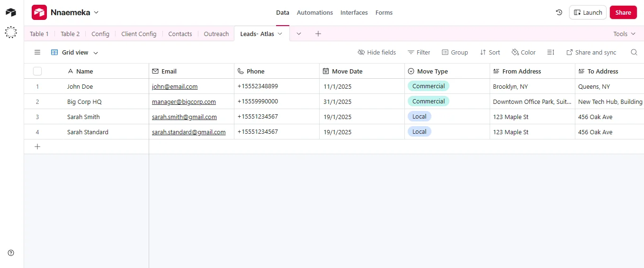Screen dimensions: 644x268
Task: Click John Doe's Commercial tag
Action: 429,86
